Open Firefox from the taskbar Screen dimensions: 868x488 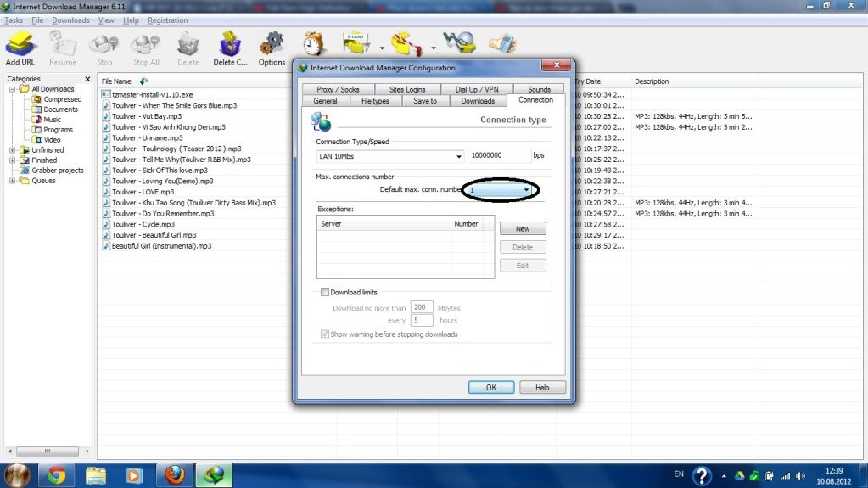pos(175,475)
